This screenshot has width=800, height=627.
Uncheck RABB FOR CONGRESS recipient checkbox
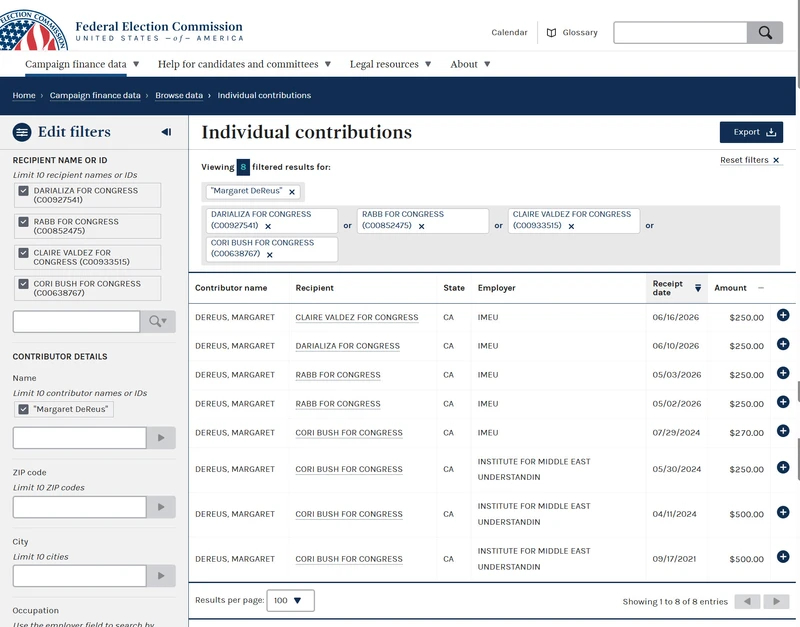pos(23,222)
